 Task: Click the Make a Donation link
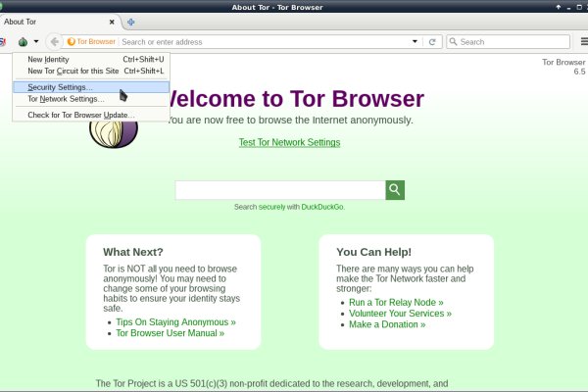[x=387, y=324]
